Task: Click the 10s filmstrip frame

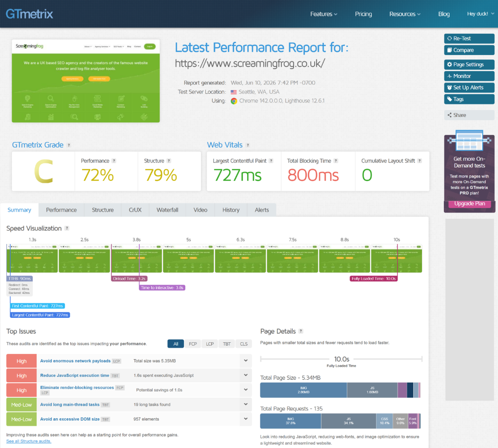Action: click(x=397, y=258)
